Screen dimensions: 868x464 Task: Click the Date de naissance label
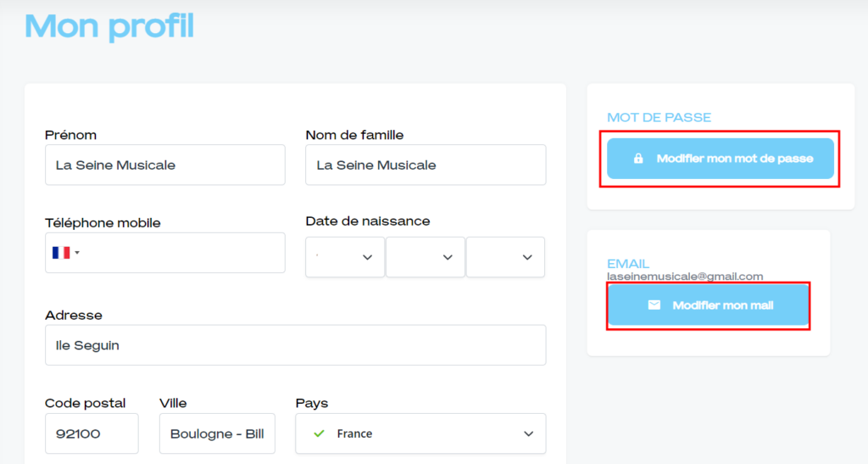pos(367,221)
